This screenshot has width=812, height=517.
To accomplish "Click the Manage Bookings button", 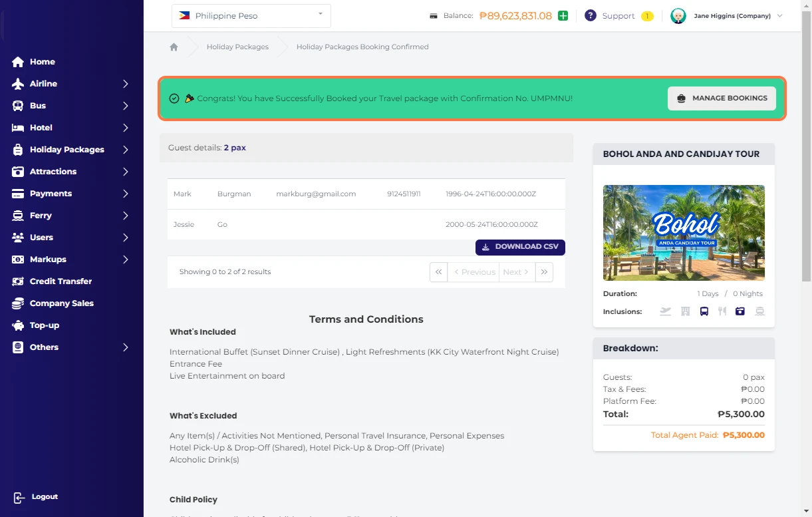I will coord(722,98).
